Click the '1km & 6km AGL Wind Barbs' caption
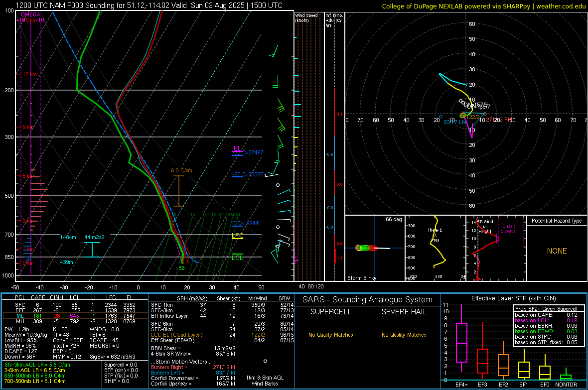Viewport: 588px width, 390px height. 265,381
